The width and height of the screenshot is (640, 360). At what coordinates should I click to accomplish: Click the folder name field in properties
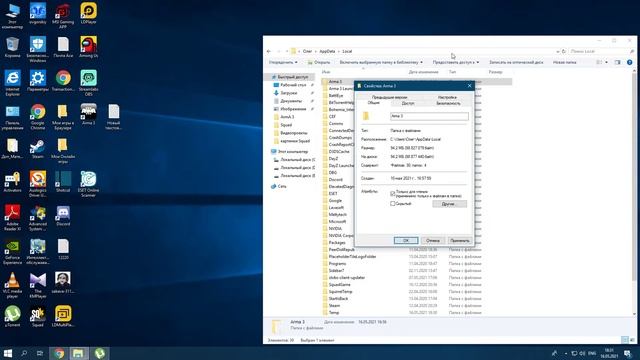click(x=429, y=116)
